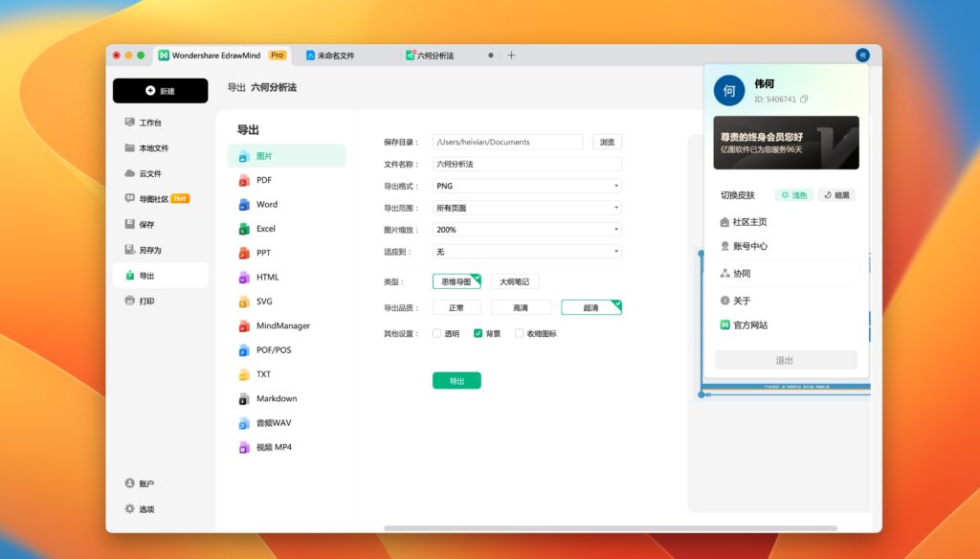Switch to the 未命名文件 tab
Image resolution: width=980 pixels, height=559 pixels.
tap(337, 56)
